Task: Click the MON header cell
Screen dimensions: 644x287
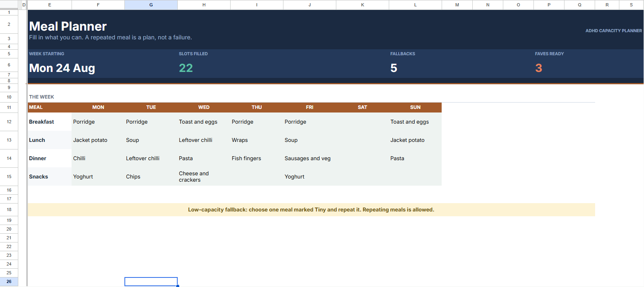Action: click(x=98, y=107)
